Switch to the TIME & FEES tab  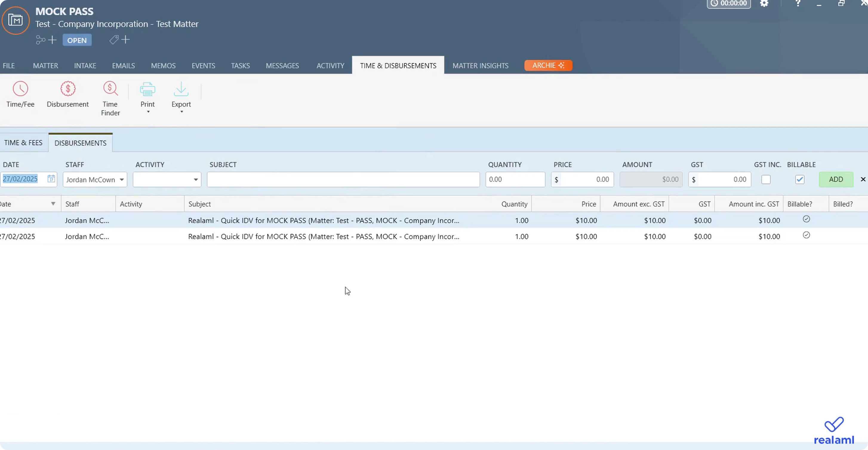pos(23,143)
